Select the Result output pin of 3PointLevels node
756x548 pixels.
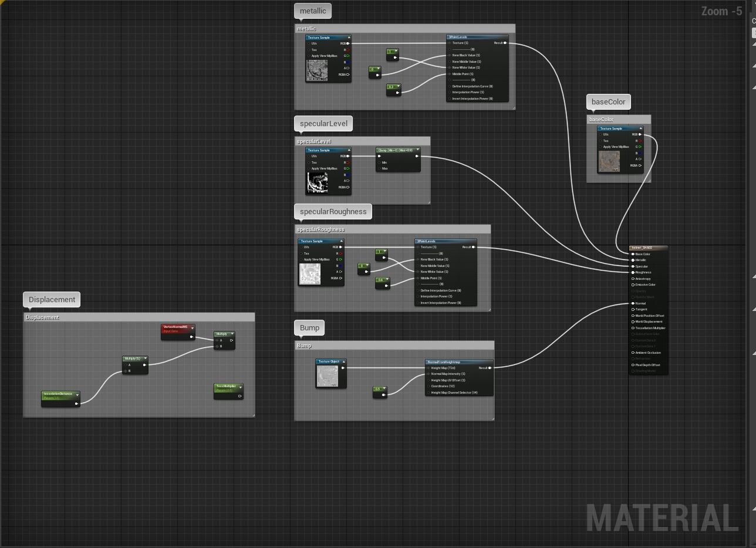pos(505,43)
